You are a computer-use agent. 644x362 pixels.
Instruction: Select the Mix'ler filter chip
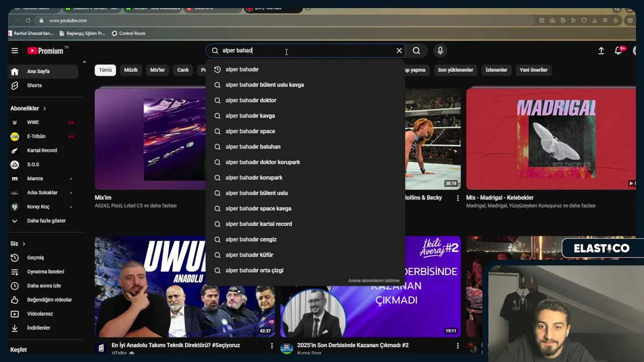[x=157, y=70]
